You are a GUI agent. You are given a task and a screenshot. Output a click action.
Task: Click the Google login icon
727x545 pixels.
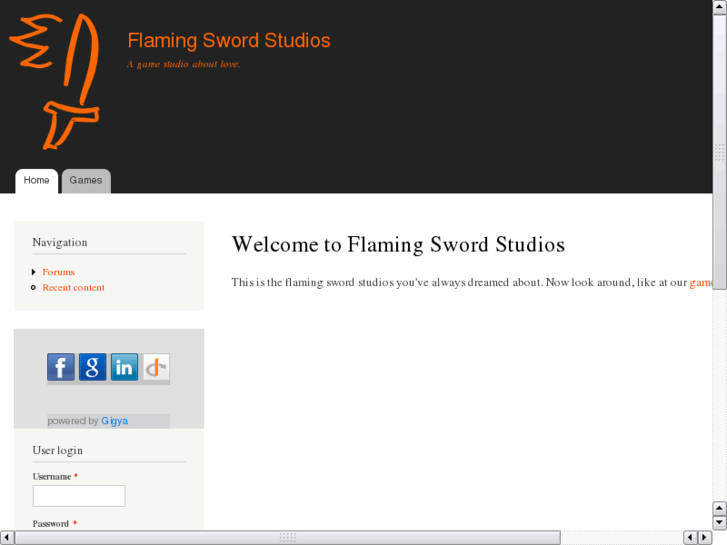pos(92,367)
